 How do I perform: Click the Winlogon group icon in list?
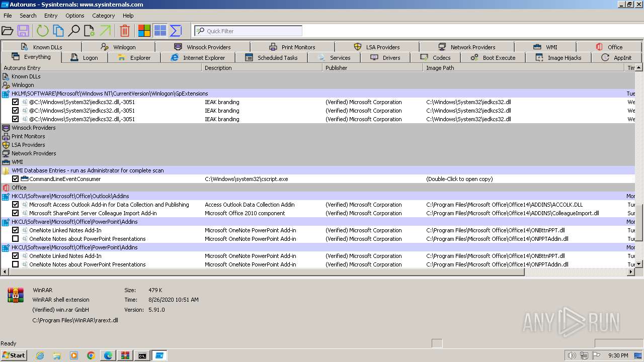[x=6, y=85]
